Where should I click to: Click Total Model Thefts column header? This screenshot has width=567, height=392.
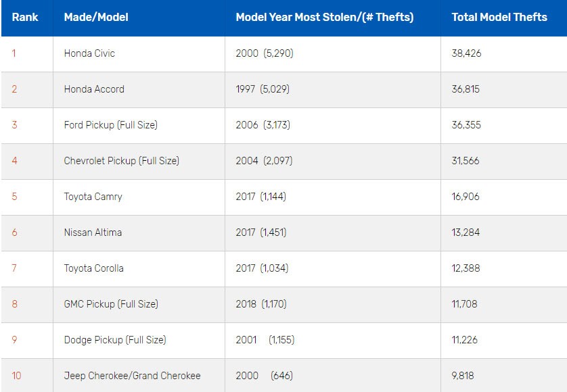click(499, 18)
